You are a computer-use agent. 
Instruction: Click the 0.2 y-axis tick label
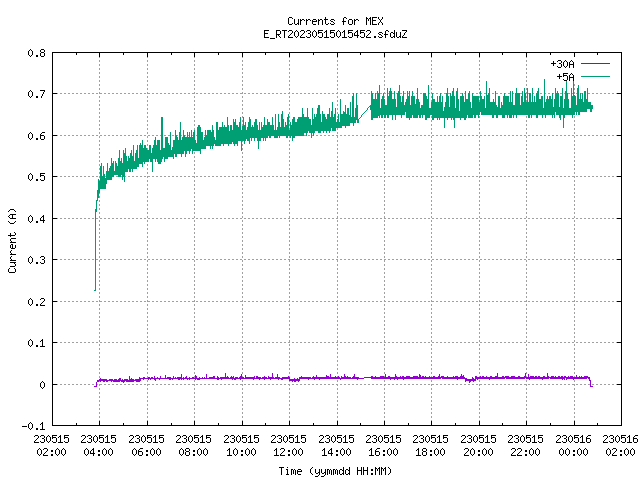(36, 302)
